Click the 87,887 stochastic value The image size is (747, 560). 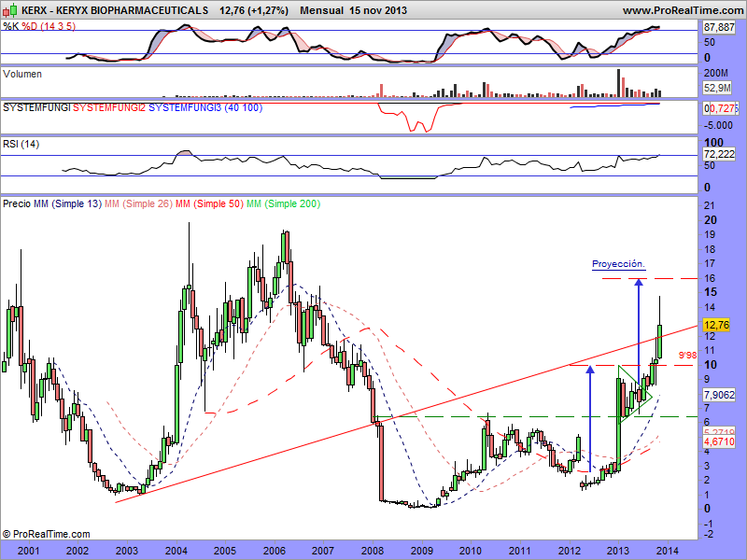pos(719,28)
